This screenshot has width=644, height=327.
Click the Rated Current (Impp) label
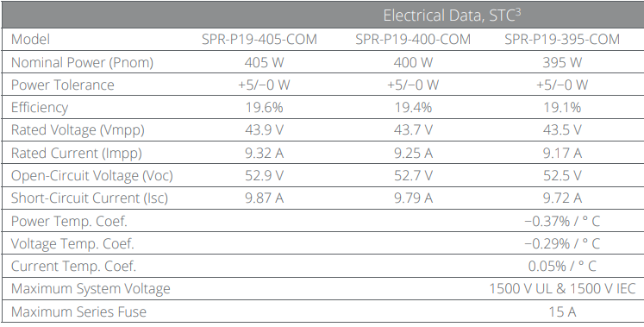(77, 153)
